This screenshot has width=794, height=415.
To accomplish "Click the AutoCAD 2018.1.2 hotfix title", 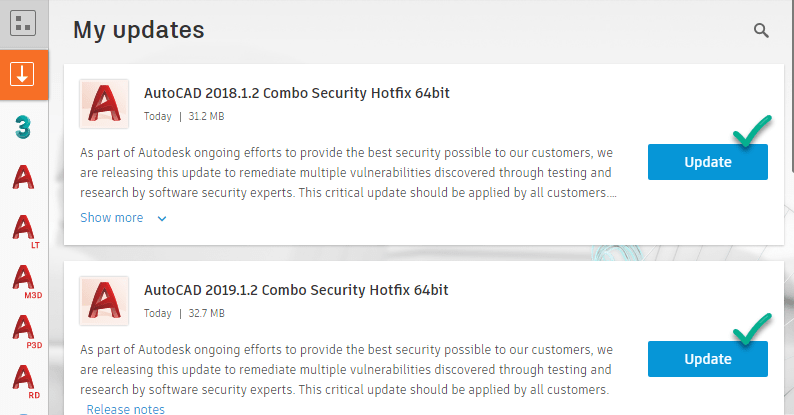I will click(x=297, y=93).
